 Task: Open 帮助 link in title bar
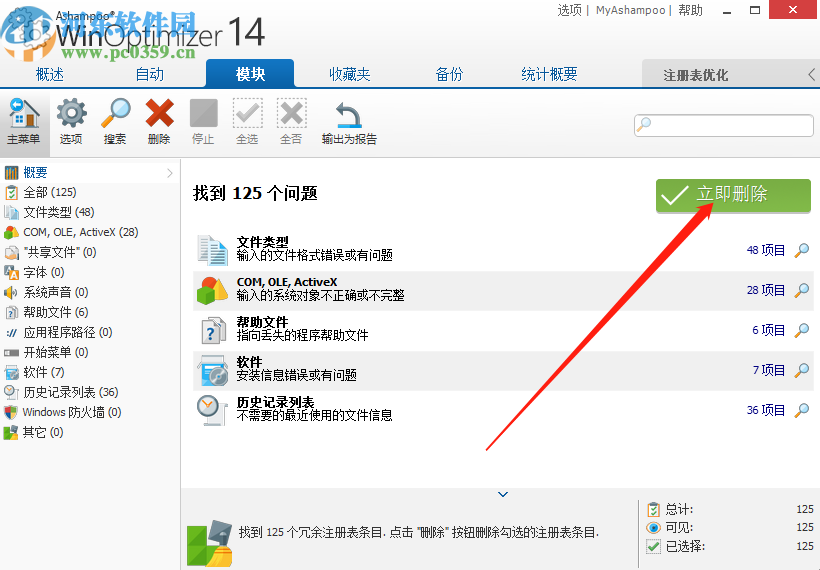click(x=690, y=10)
